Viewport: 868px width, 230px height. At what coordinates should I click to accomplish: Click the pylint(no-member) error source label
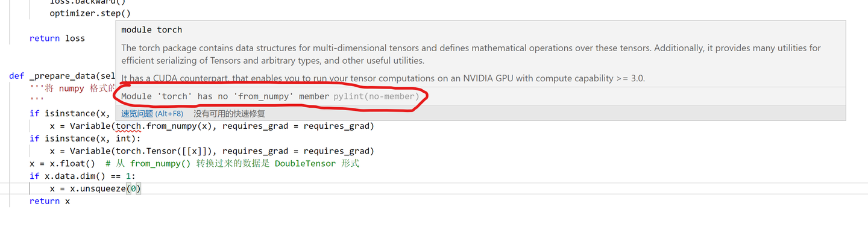376,96
